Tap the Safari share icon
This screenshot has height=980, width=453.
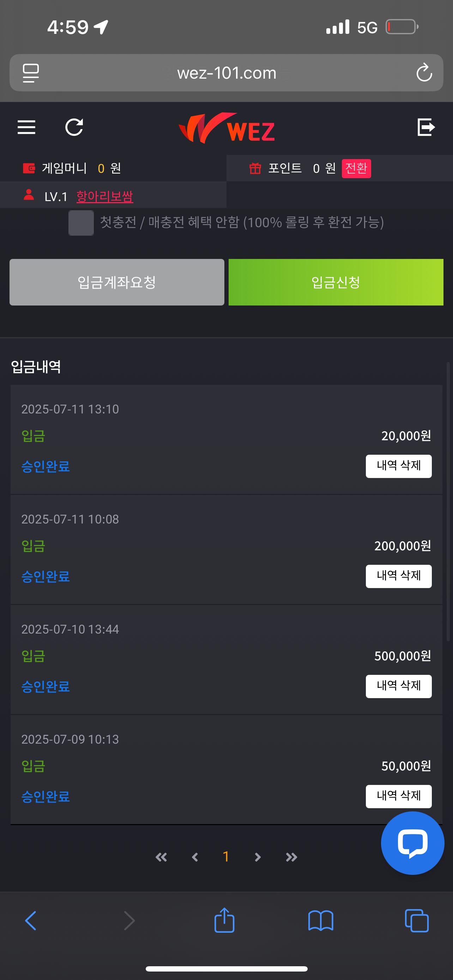coord(224,921)
